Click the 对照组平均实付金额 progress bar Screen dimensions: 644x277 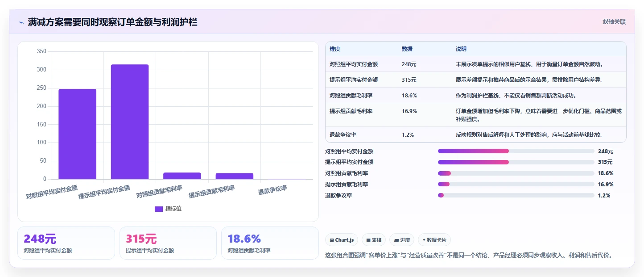point(516,151)
